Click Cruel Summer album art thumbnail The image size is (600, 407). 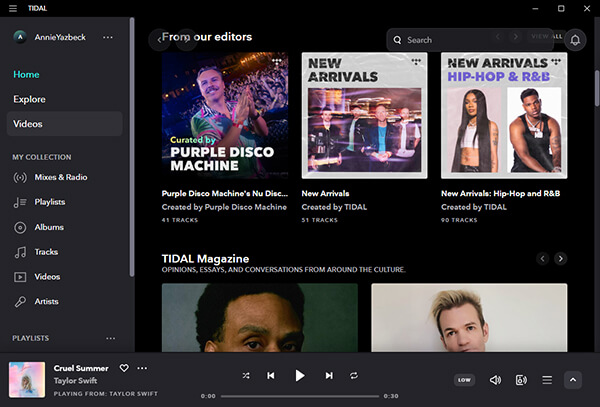27,380
